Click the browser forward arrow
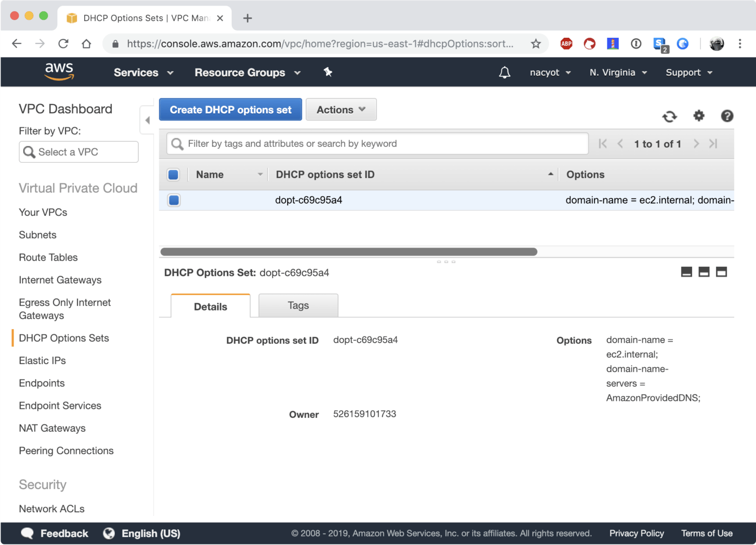 point(40,44)
